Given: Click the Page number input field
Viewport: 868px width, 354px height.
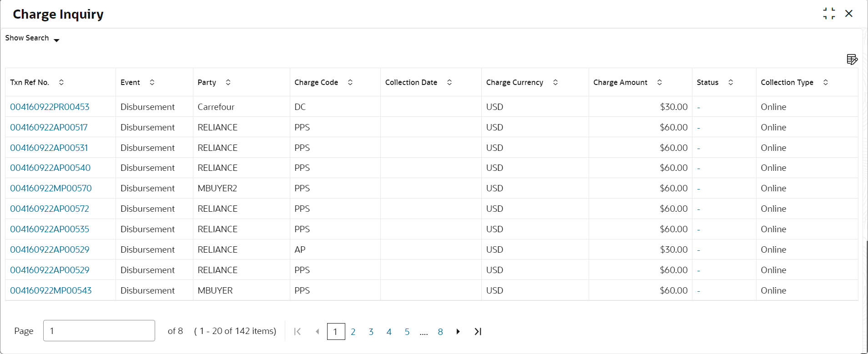Looking at the screenshot, I should point(99,331).
